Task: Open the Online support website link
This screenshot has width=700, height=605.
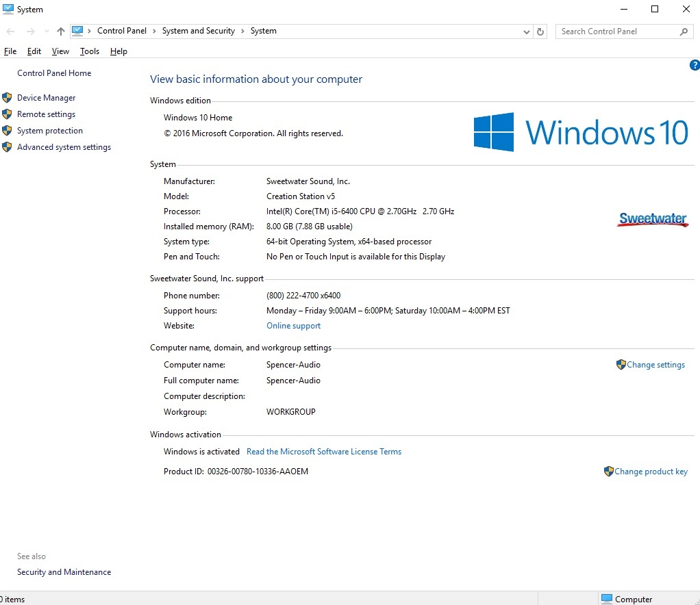Action: pyautogui.click(x=293, y=326)
